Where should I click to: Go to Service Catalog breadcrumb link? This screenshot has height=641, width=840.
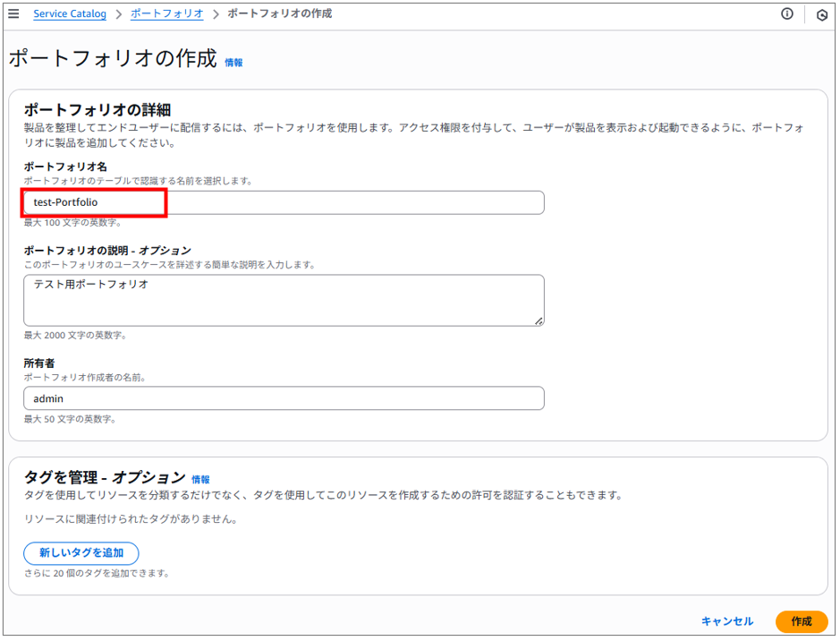coord(70,14)
